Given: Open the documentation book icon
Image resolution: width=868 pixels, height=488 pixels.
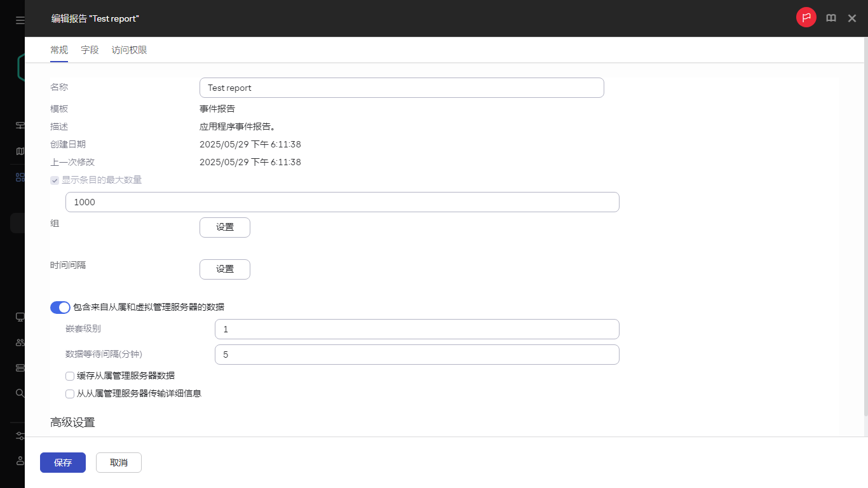Looking at the screenshot, I should pos(831,18).
